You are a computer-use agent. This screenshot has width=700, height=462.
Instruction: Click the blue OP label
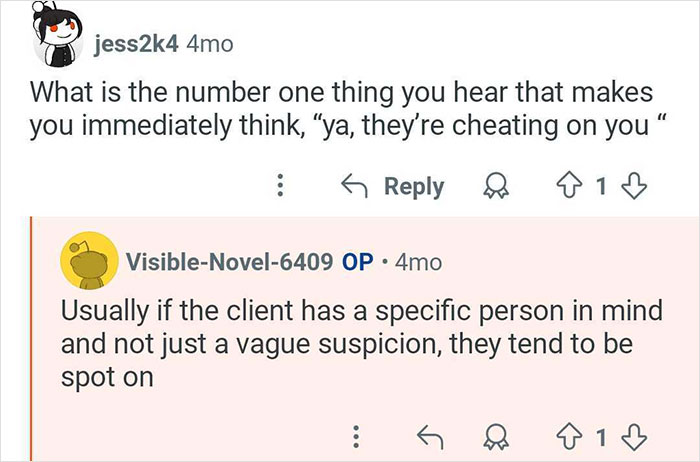click(357, 263)
